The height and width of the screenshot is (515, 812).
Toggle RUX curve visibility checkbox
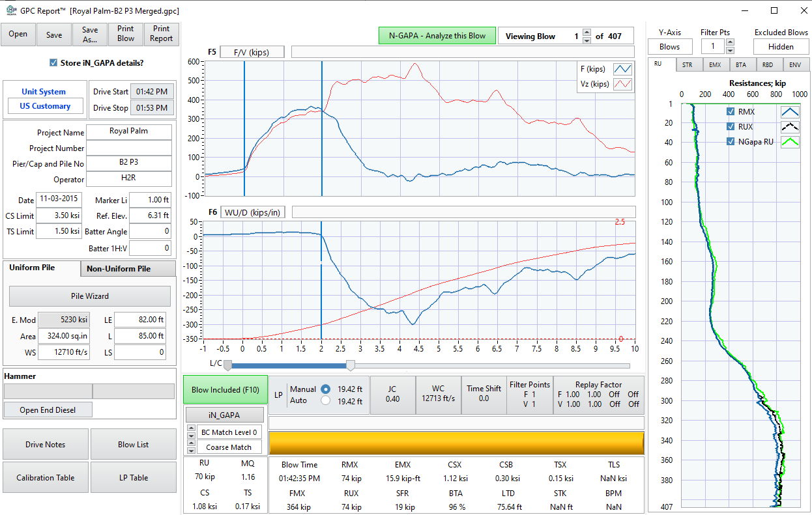[x=731, y=126]
